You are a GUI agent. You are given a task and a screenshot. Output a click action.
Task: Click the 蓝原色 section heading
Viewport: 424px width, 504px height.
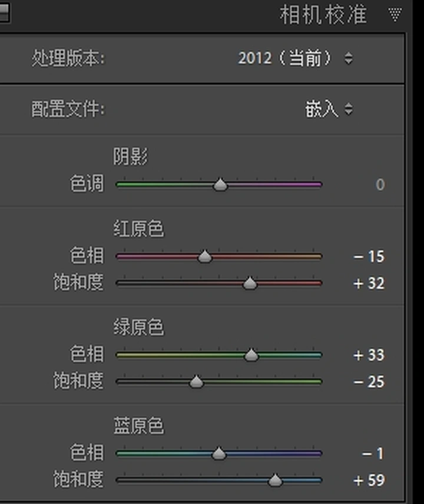coord(138,426)
